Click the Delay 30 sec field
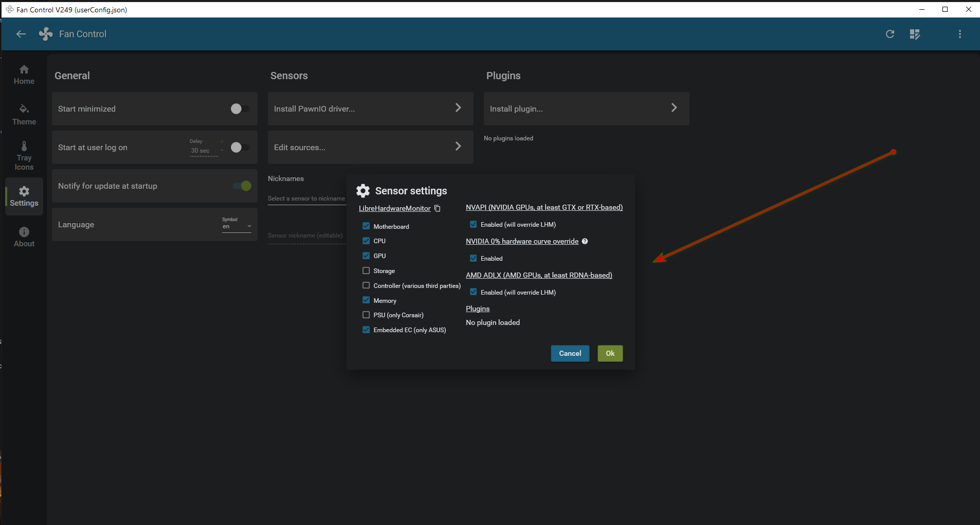Viewport: 980px width, 525px height. point(201,151)
